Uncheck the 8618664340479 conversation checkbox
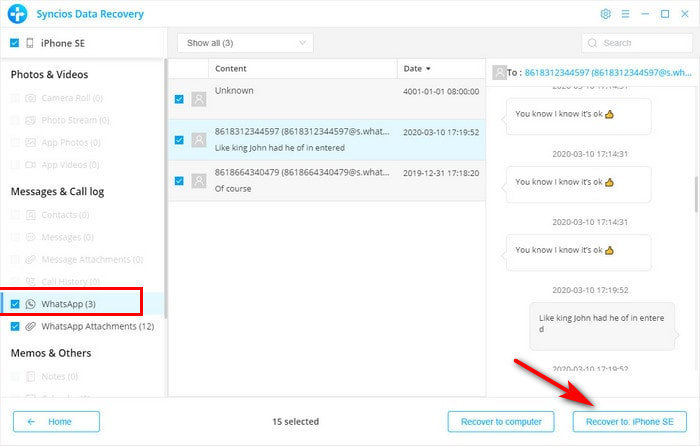This screenshot has width=700, height=446. (179, 181)
